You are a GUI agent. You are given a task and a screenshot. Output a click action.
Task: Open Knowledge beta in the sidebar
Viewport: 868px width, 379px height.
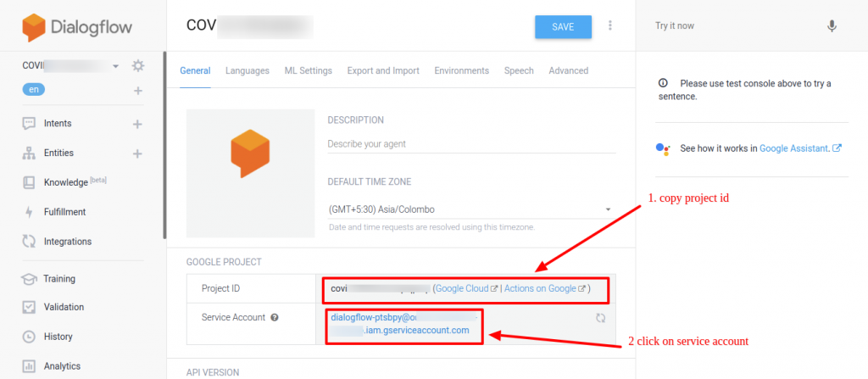tap(75, 181)
